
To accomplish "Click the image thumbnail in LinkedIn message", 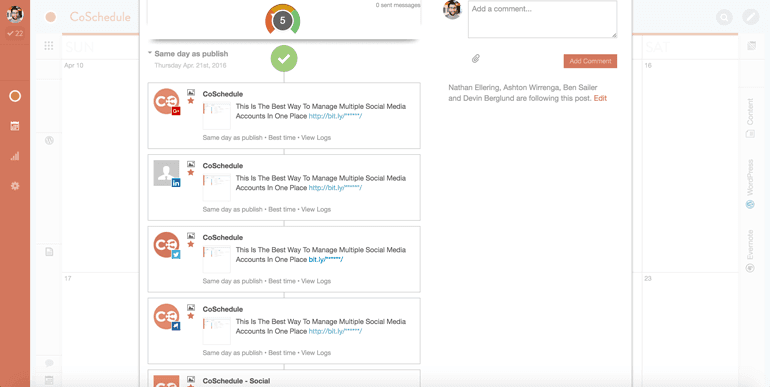I will pos(217,188).
